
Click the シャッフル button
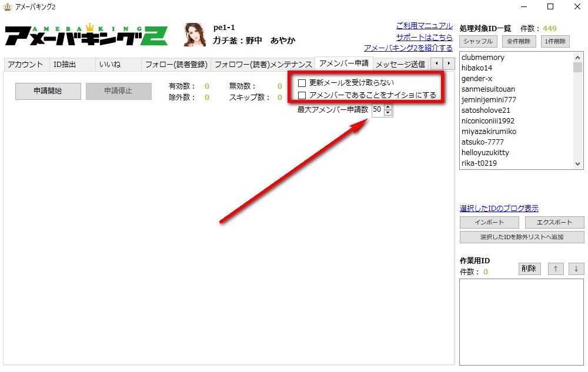(478, 42)
